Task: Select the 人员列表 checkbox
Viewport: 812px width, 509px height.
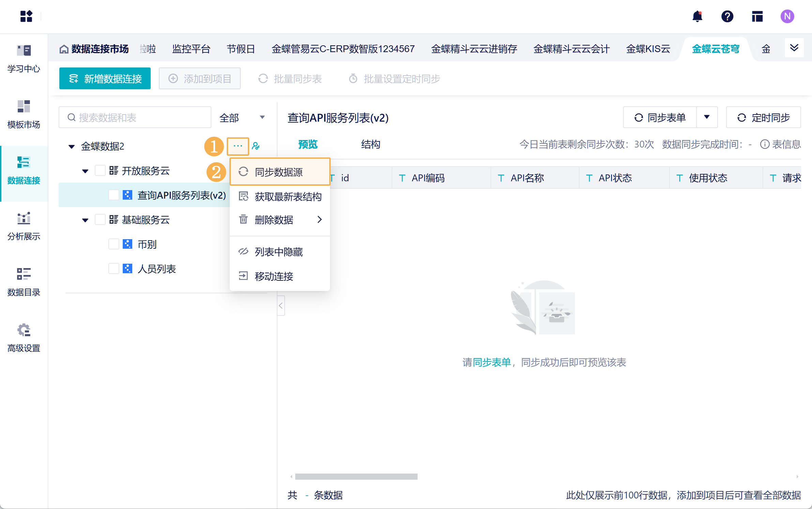Action: point(114,268)
